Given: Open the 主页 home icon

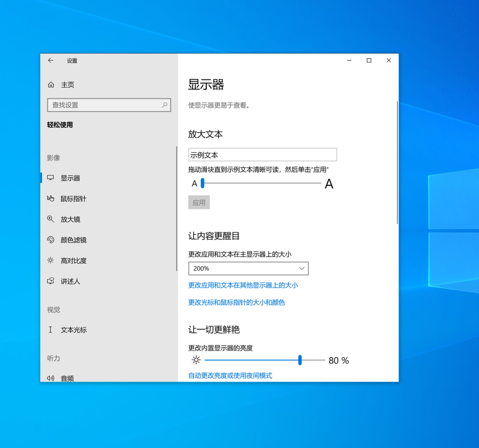Looking at the screenshot, I should 51,85.
